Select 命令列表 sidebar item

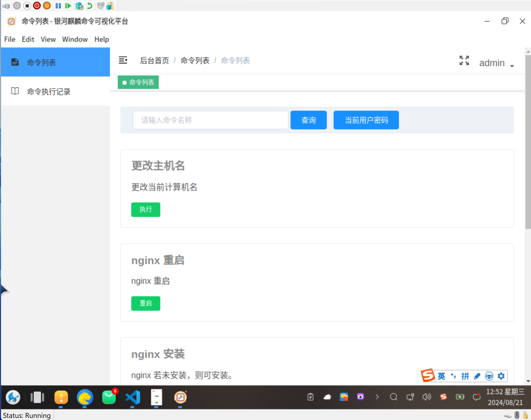41,62
